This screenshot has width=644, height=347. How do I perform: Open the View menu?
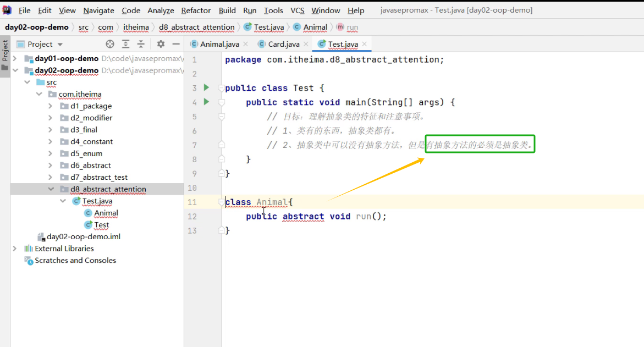coord(67,10)
